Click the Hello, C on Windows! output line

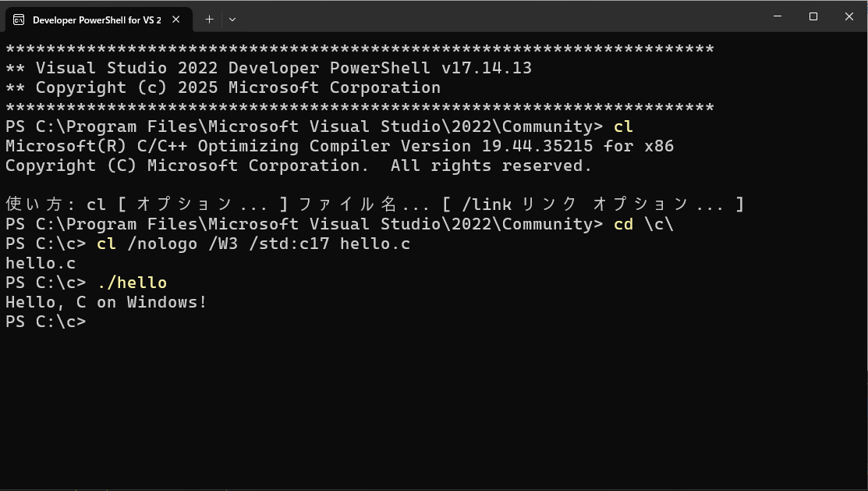[106, 302]
